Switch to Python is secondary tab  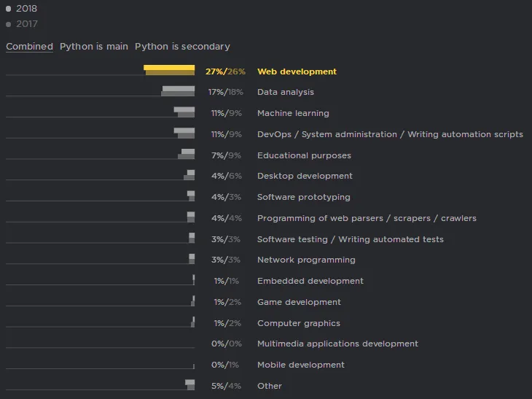(182, 47)
